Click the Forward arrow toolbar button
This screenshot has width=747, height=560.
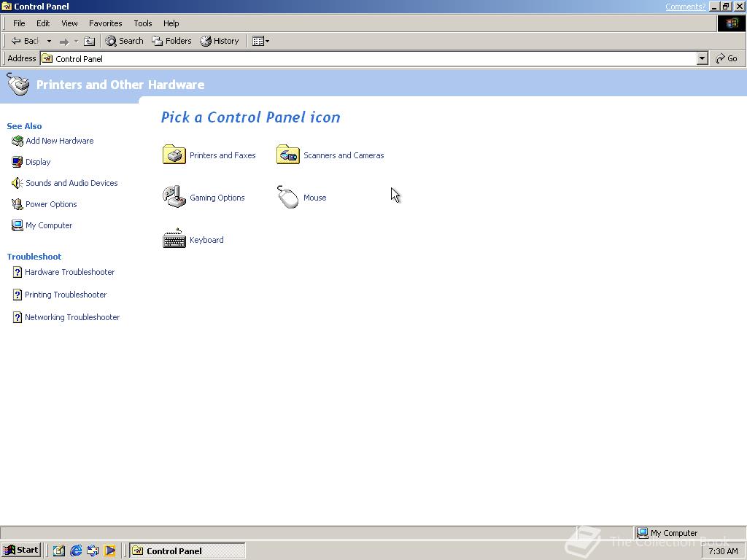pos(64,42)
